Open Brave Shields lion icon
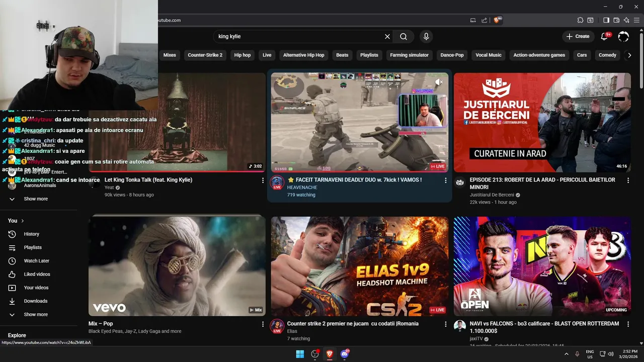 (x=497, y=20)
